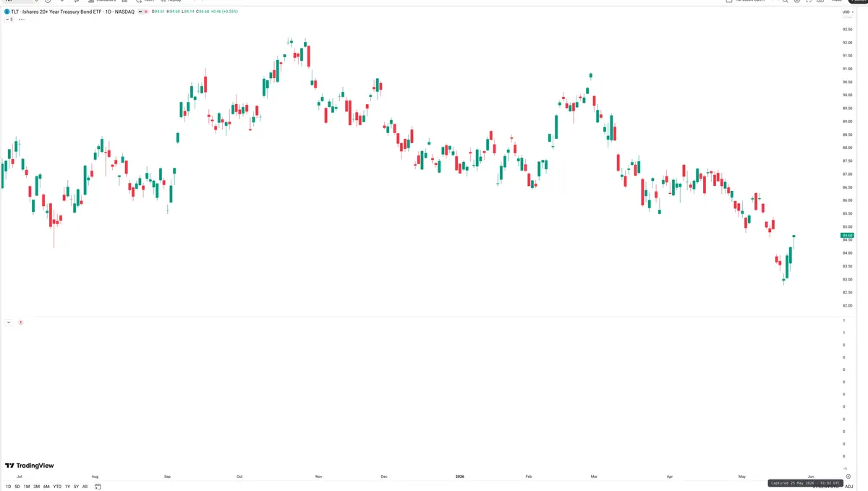868x491 pixels.
Task: Click the change value +0.46 (+0.55%)
Action: point(224,12)
